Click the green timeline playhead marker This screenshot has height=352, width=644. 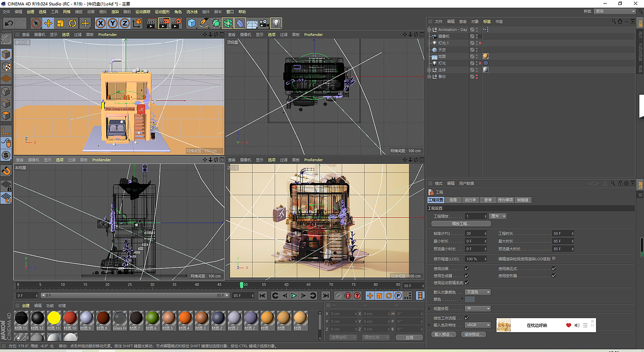click(x=242, y=285)
